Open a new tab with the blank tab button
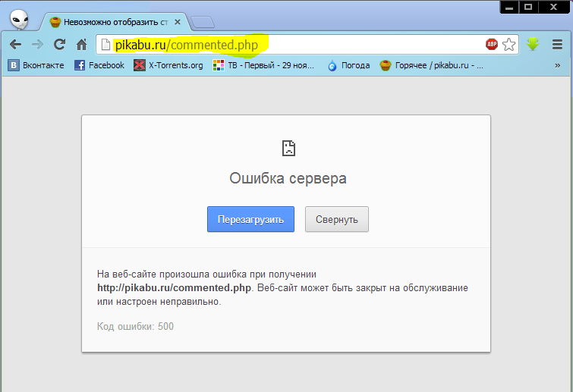This screenshot has width=573, height=392. coord(203,22)
